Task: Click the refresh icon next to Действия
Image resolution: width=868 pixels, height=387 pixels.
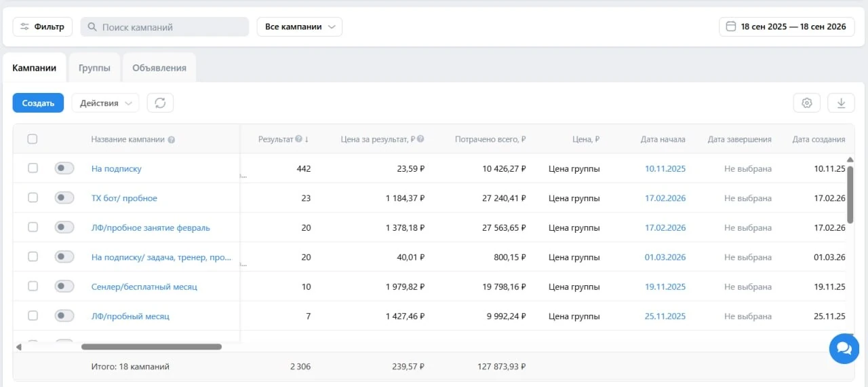Action: (x=160, y=103)
